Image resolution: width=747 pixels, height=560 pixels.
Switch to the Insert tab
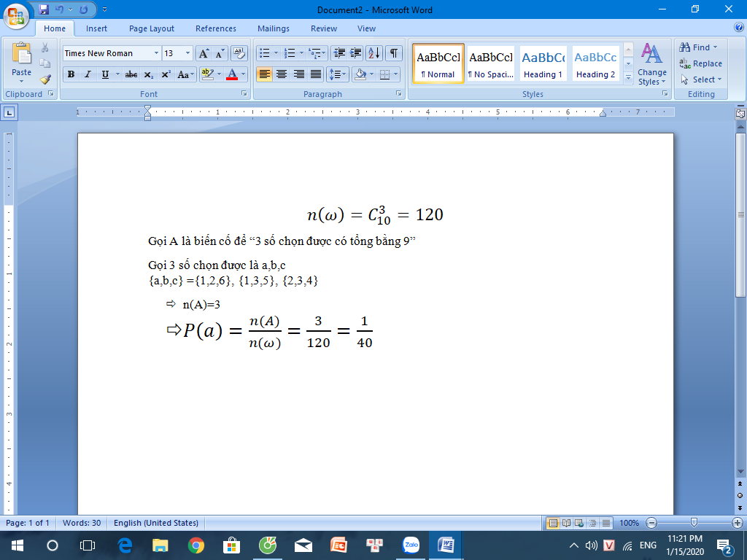point(96,28)
